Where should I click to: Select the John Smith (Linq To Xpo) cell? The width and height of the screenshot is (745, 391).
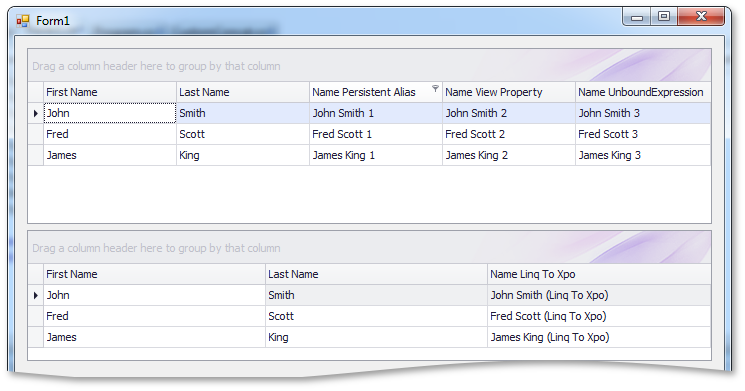599,295
